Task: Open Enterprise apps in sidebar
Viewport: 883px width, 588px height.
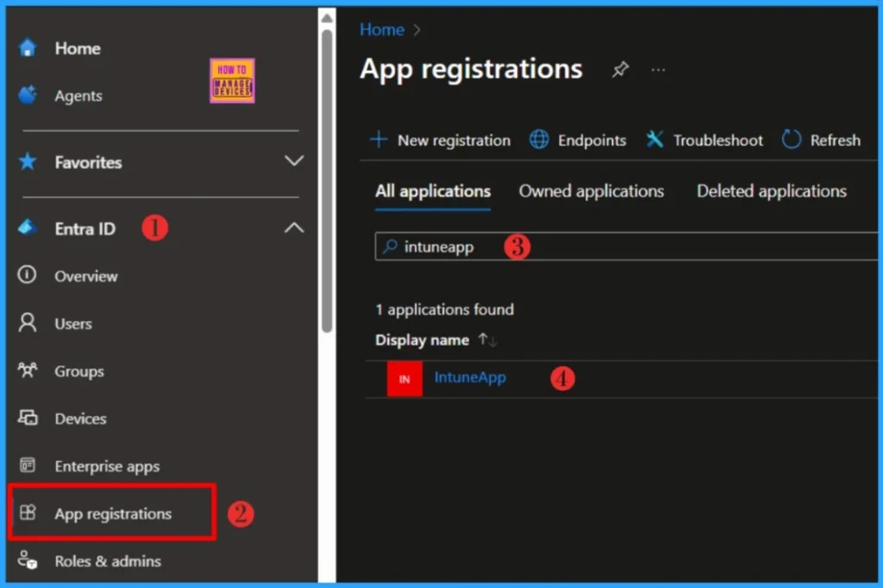Action: click(x=107, y=467)
